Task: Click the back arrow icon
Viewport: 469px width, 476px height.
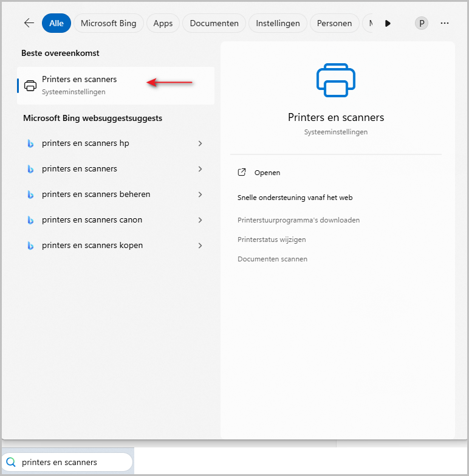Action: point(29,23)
